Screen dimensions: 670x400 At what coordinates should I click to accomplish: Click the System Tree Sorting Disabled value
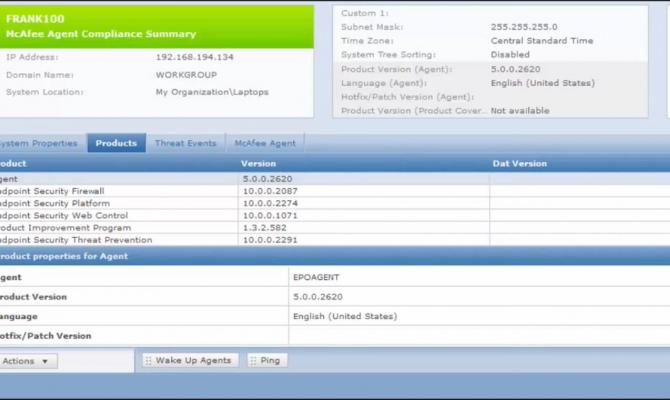pos(510,55)
